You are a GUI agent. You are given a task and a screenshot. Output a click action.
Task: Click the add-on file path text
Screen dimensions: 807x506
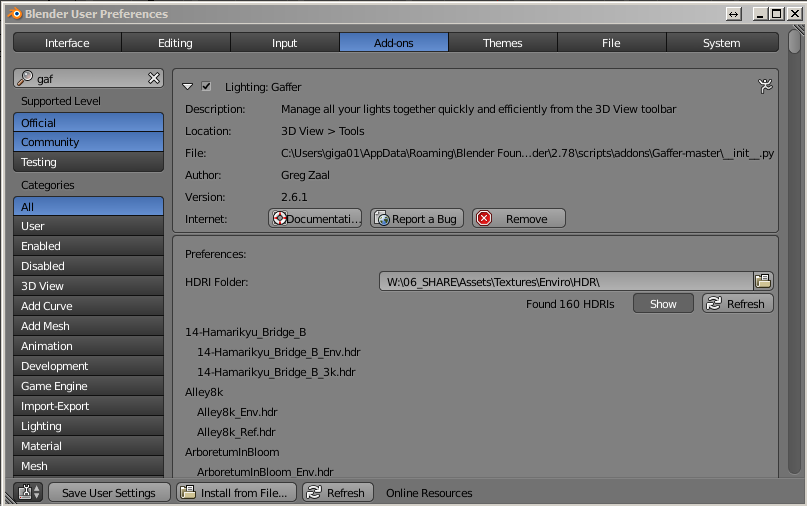pos(527,153)
